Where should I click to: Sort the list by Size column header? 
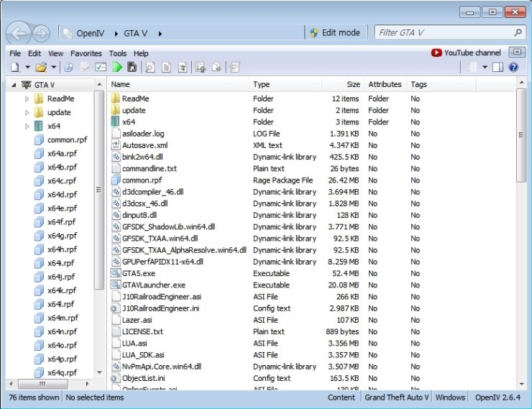(353, 84)
